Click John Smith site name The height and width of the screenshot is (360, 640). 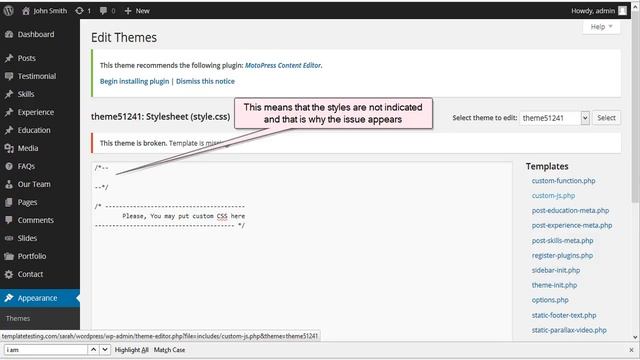coord(50,11)
